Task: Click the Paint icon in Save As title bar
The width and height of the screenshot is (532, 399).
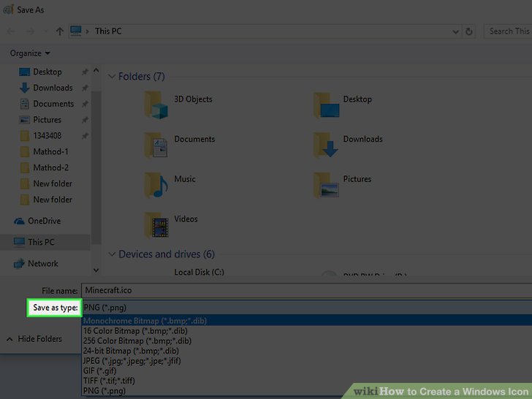Action: click(8, 9)
